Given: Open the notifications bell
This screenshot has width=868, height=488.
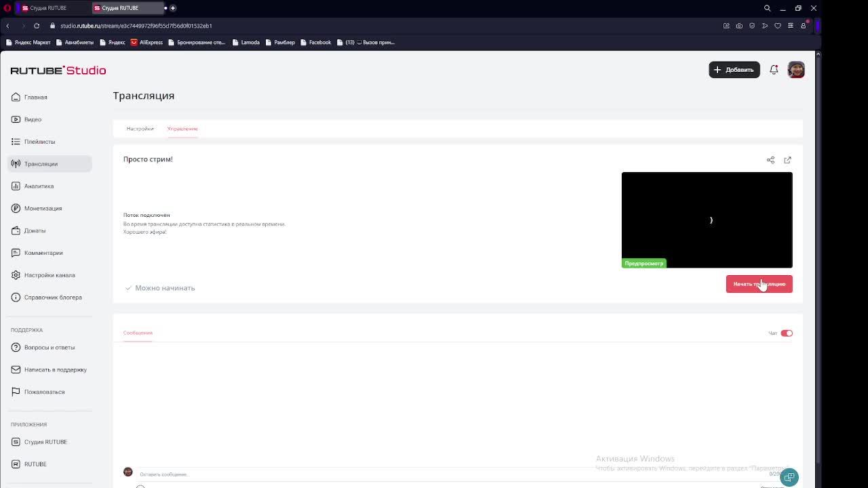Looking at the screenshot, I should tap(774, 70).
